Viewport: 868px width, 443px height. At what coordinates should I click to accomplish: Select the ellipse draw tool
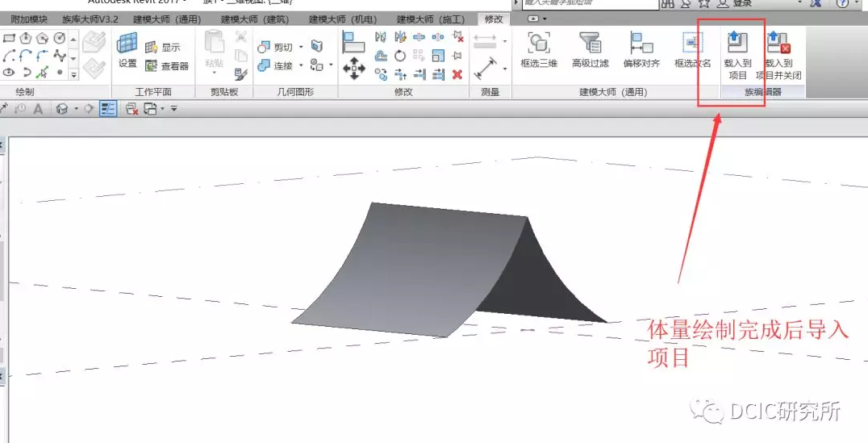pyautogui.click(x=9, y=73)
